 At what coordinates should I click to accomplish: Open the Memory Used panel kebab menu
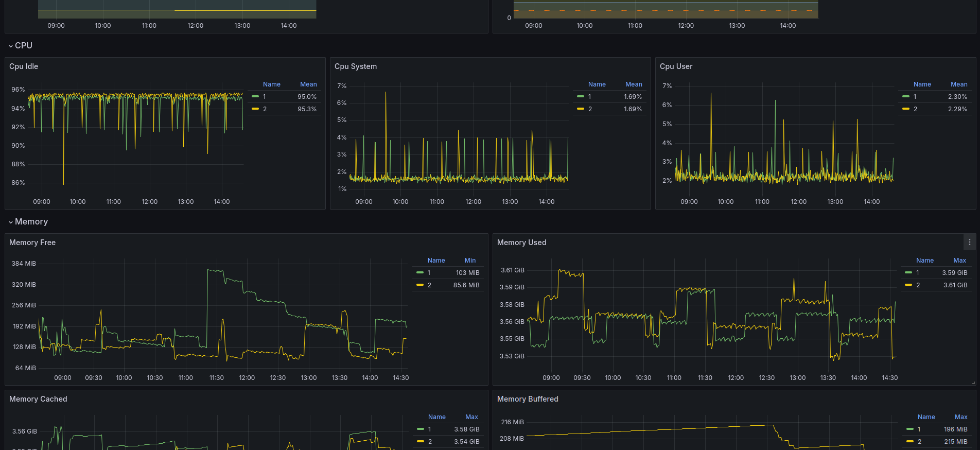[x=969, y=242]
